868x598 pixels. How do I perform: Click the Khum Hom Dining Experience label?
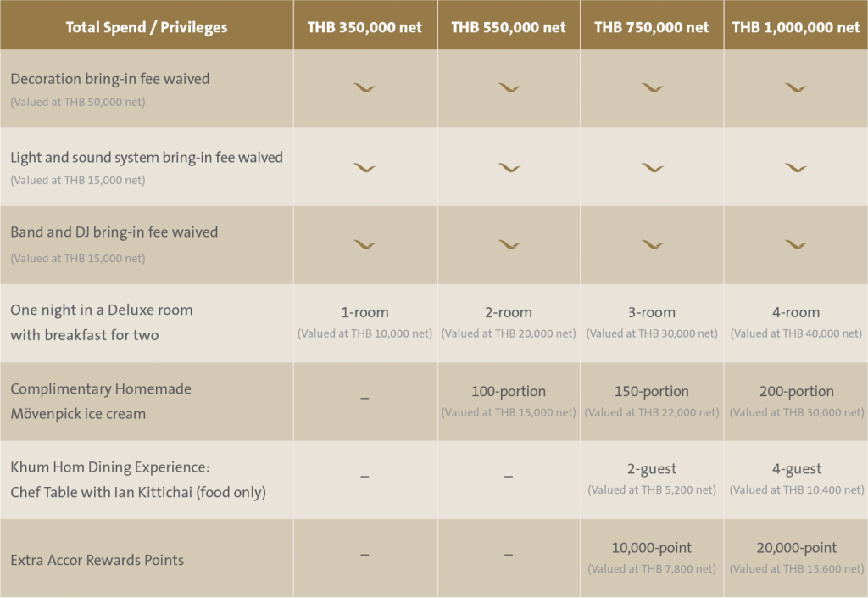(x=109, y=467)
